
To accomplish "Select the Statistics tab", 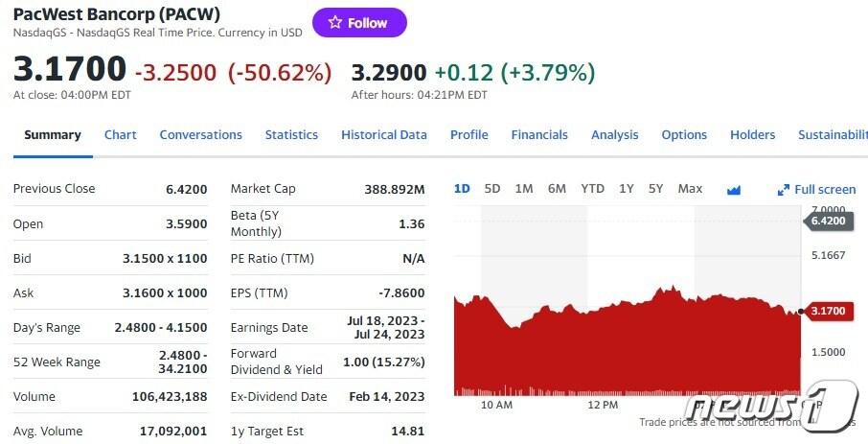I will (291, 135).
